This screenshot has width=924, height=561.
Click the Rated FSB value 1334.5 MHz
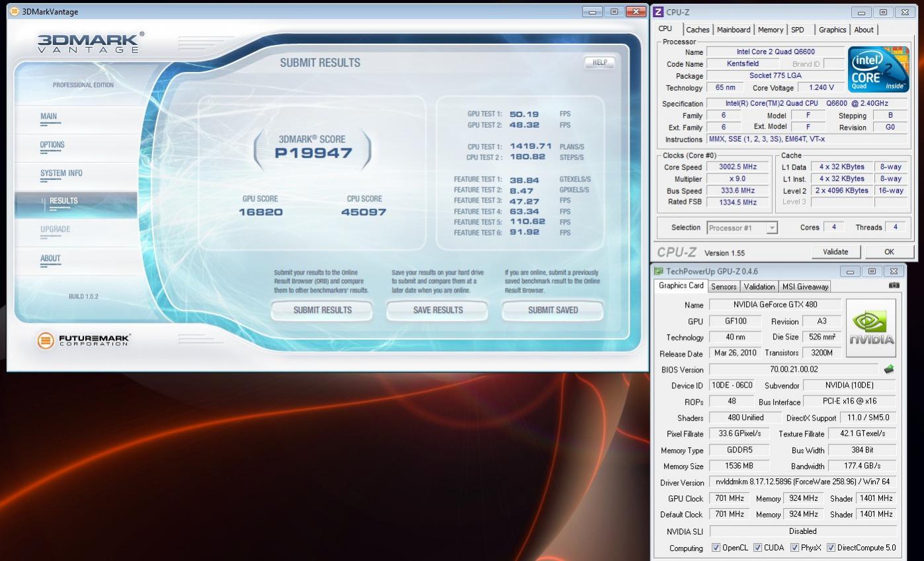737,202
